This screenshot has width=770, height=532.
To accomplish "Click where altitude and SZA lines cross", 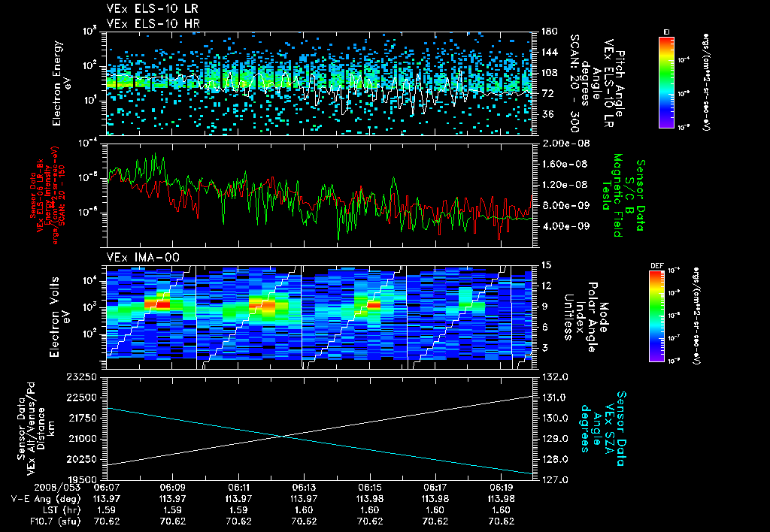I will point(281,436).
